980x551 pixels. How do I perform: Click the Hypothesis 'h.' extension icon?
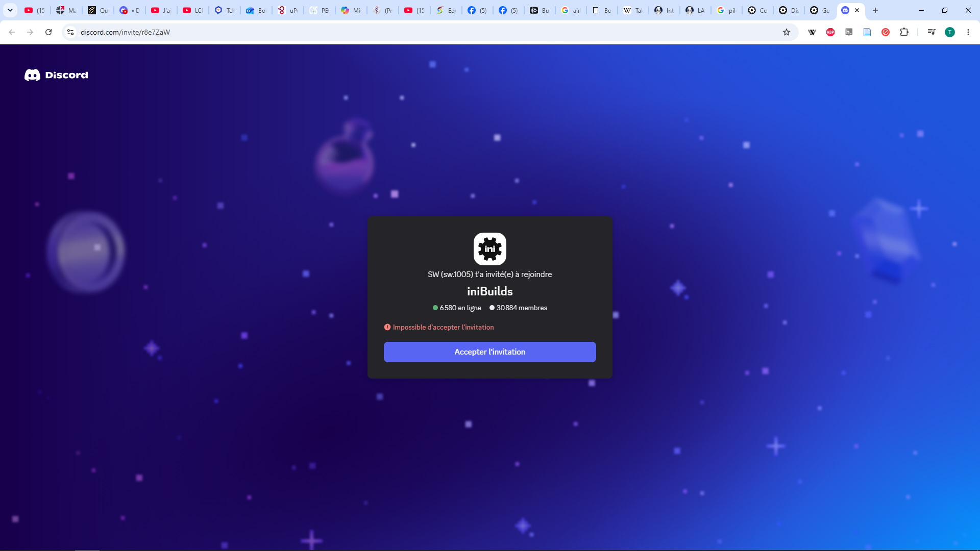pyautogui.click(x=849, y=32)
